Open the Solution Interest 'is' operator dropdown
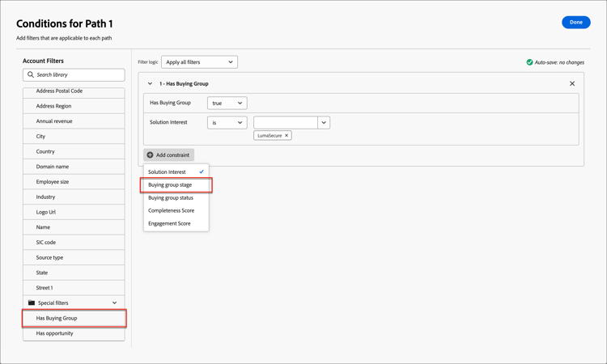The width and height of the screenshot is (607, 364). point(227,123)
